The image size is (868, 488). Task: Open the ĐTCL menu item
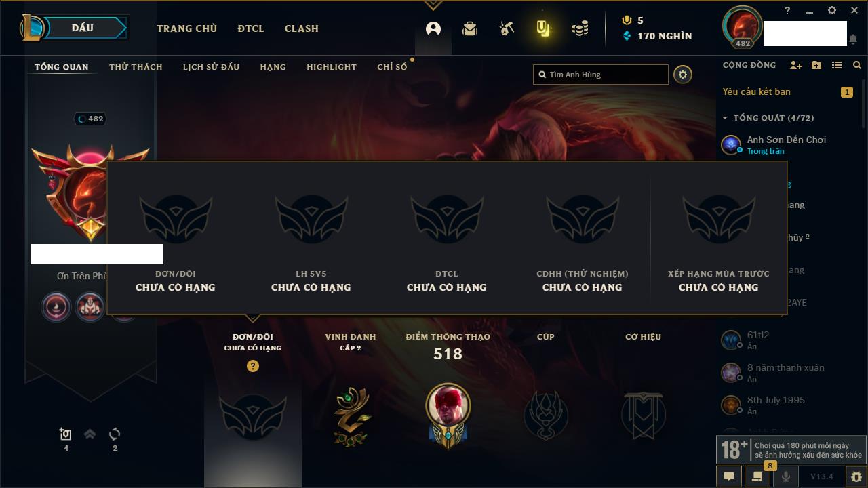[251, 28]
